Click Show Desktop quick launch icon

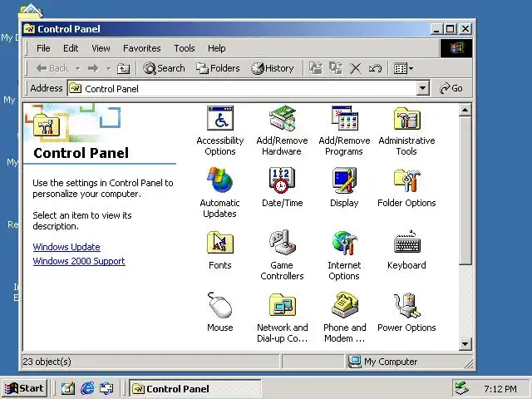68,388
